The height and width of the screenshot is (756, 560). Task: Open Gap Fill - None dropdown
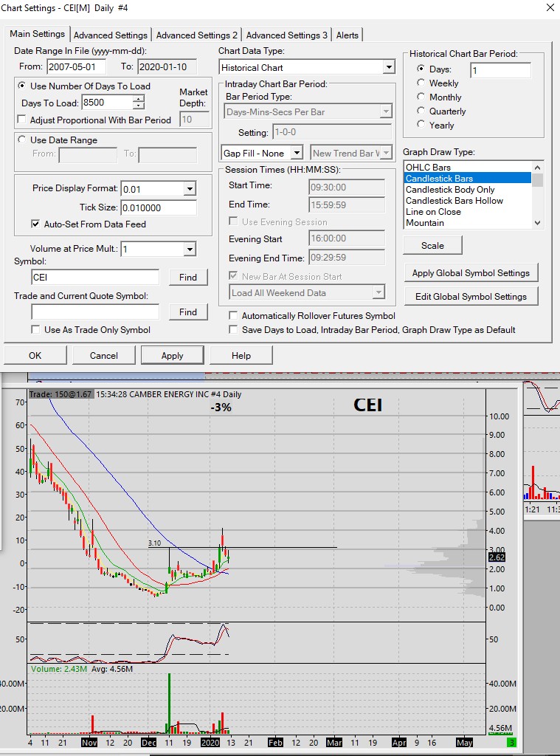click(297, 154)
